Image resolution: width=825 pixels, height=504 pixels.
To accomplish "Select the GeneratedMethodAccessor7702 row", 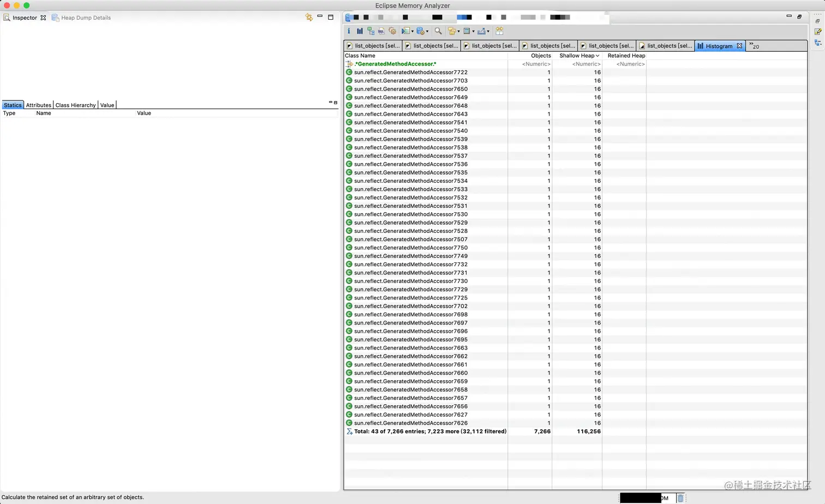I will click(576, 306).
